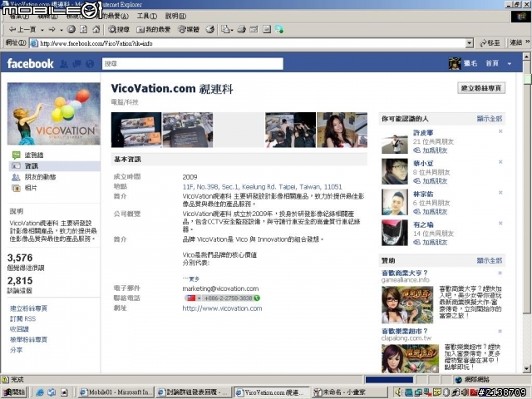532x399 pixels.
Task: Open the VicoVation balloon page profile image
Action: click(54, 114)
